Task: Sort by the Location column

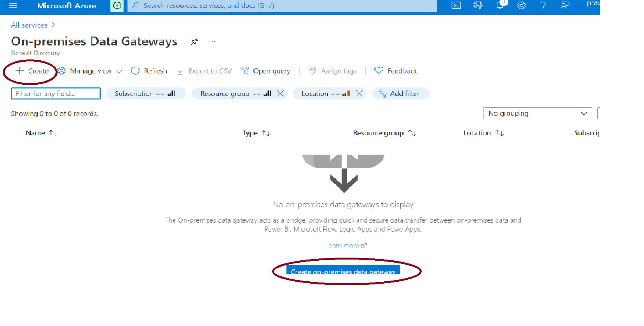Action: [x=483, y=133]
